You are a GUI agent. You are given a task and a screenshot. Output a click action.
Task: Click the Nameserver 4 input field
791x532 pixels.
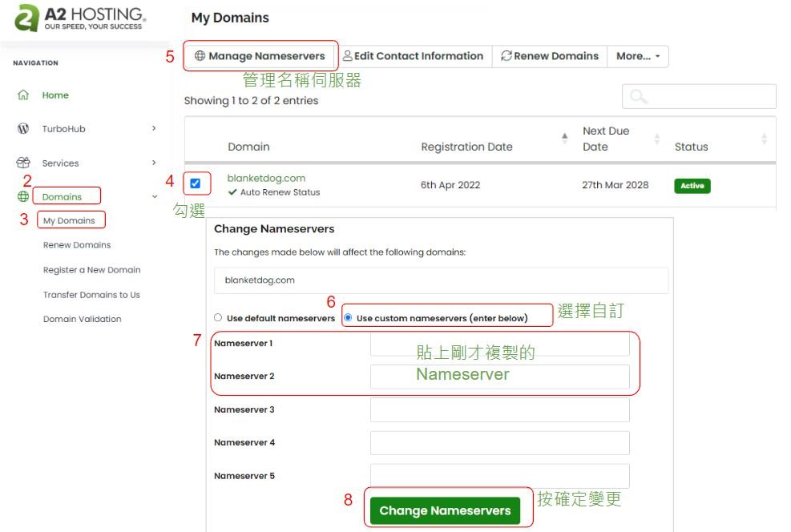click(x=499, y=443)
